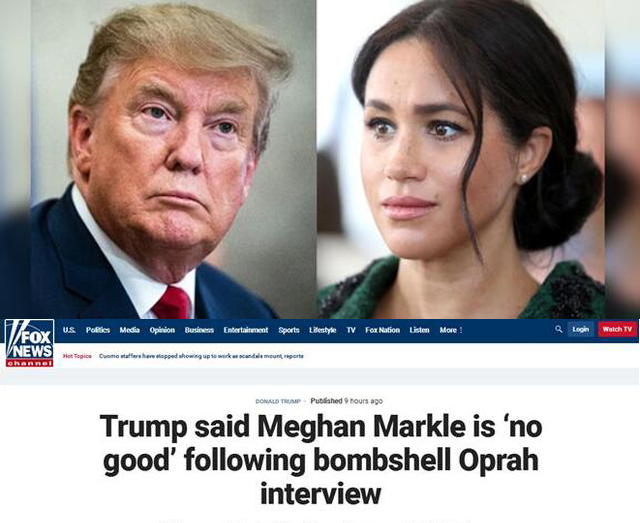Click the Meghan Markle photo
The width and height of the screenshot is (640, 523).
click(461, 159)
